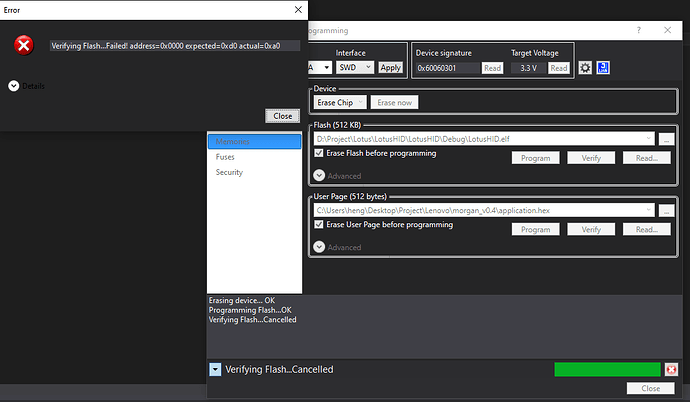The image size is (690, 402).
Task: Click the red cancel icon beside progress bar
Action: click(x=671, y=370)
